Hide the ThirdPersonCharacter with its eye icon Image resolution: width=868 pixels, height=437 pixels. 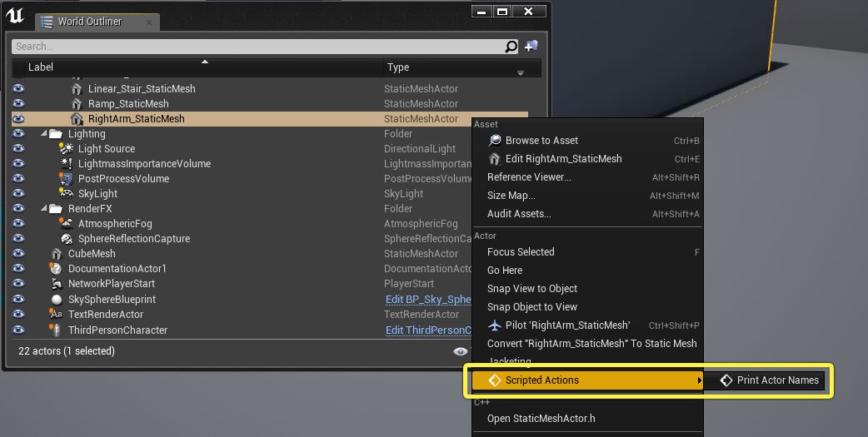(18, 330)
